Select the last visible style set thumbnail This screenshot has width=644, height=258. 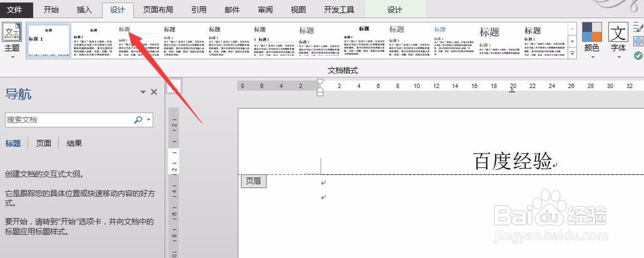pyautogui.click(x=545, y=40)
